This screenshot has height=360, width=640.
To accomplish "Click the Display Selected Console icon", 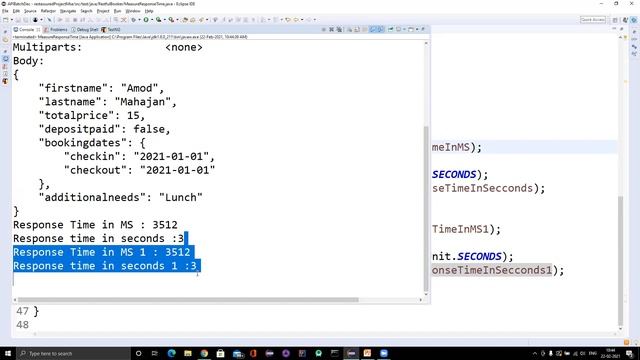I will click(x=398, y=29).
